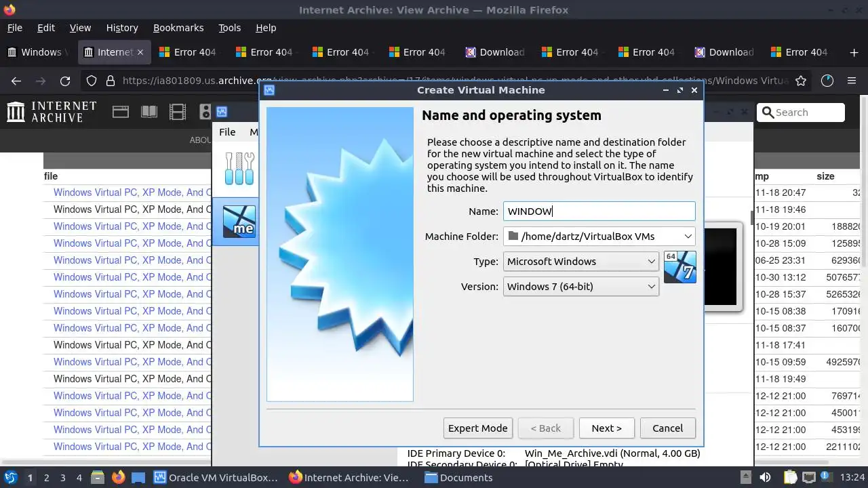Open a new browser tab
Screen dimensions: 868x488
click(854, 52)
